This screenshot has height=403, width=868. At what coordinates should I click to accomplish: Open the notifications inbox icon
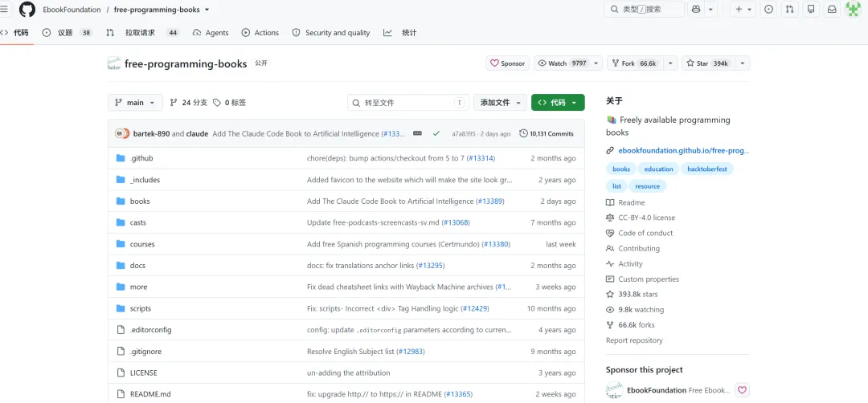coord(832,10)
